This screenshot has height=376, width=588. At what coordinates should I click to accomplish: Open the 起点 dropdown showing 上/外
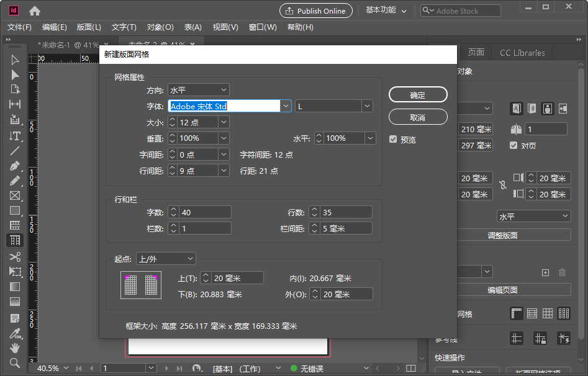(166, 259)
